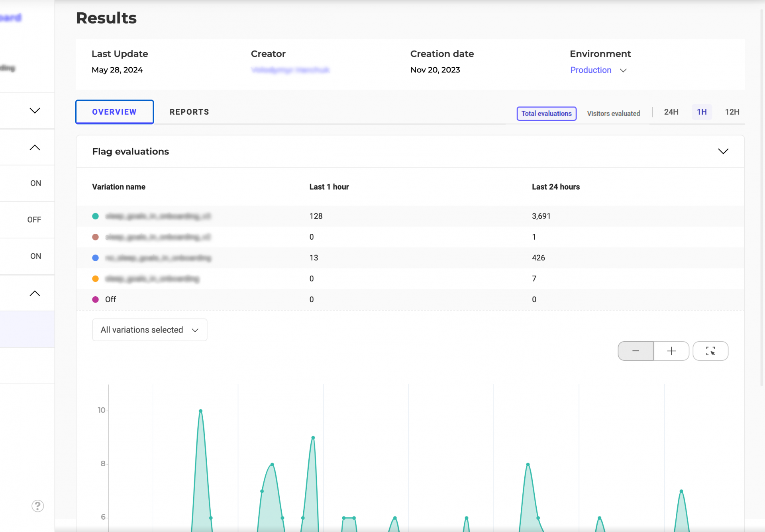This screenshot has height=532, width=765.
Task: Select the 12H time range
Action: (732, 112)
